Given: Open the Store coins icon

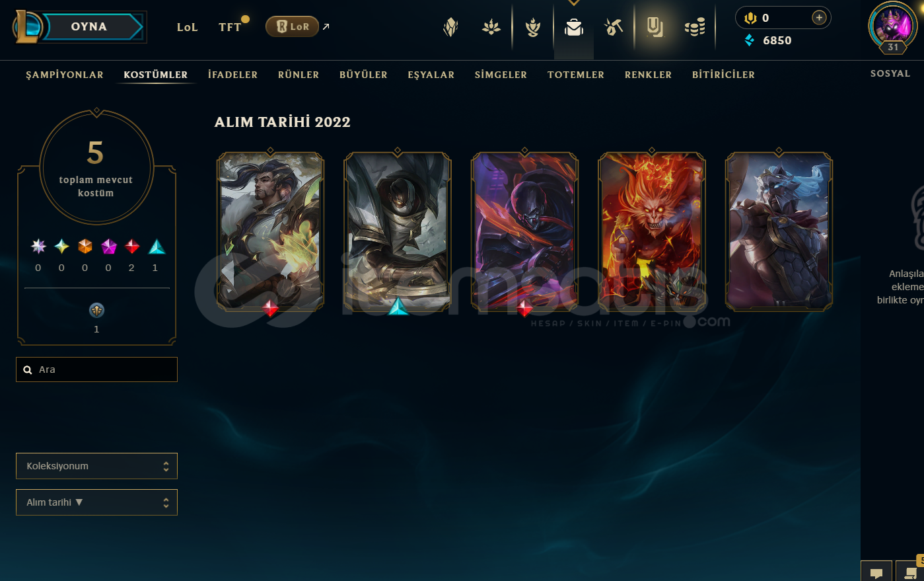Looking at the screenshot, I should click(695, 27).
